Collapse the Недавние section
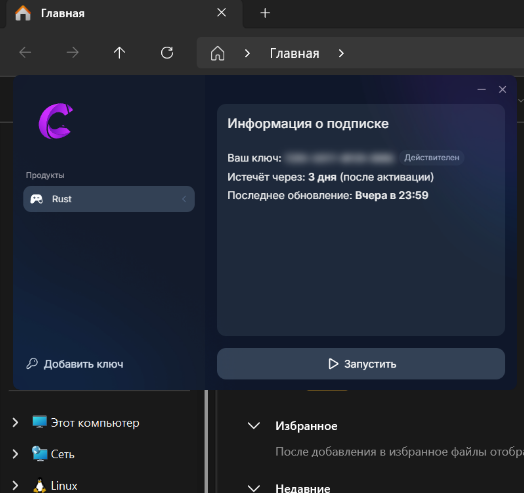The image size is (525, 493). click(254, 488)
